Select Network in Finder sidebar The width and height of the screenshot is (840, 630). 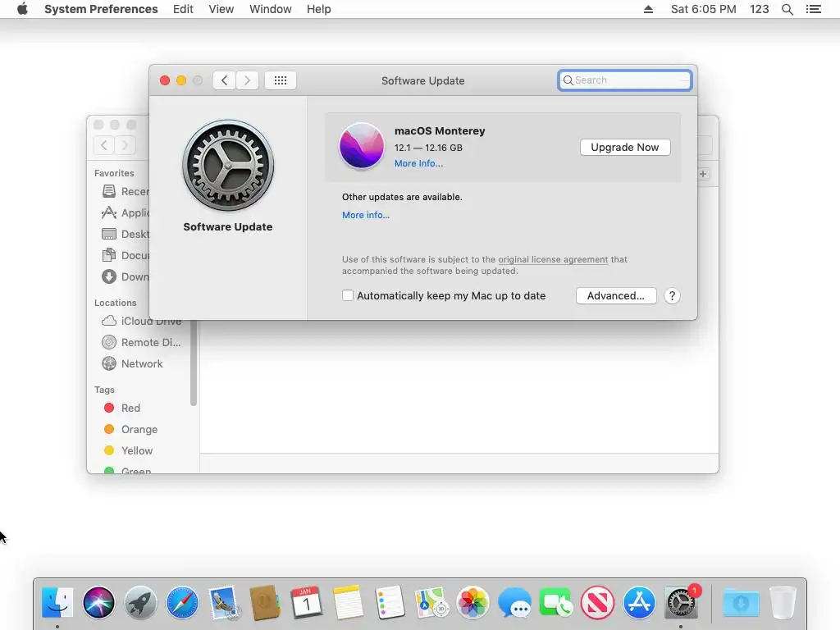(132, 363)
